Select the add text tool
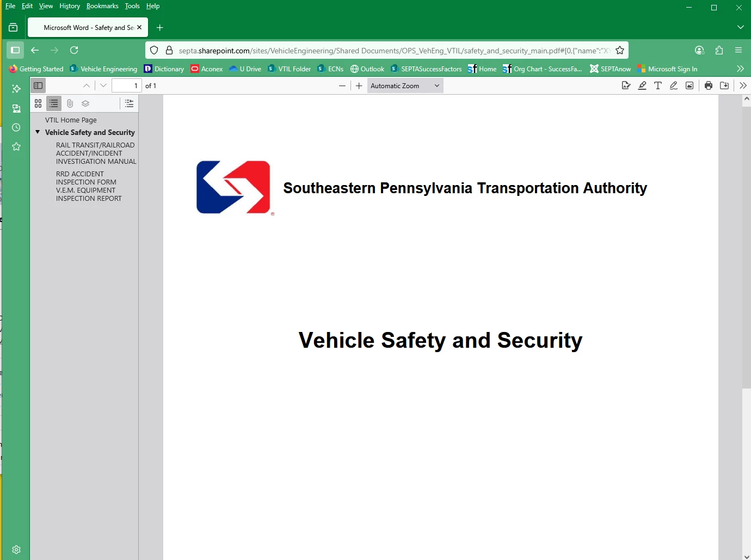The image size is (751, 560). tap(658, 85)
